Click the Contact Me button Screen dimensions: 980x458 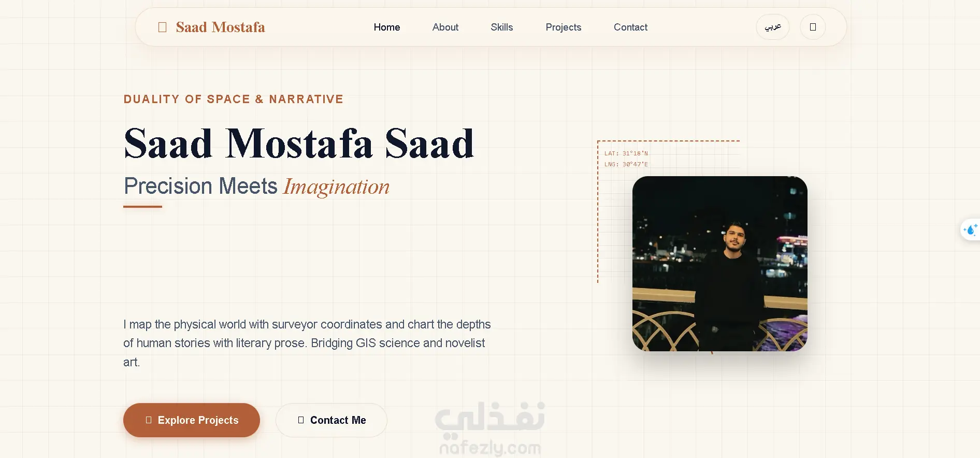[x=332, y=420]
